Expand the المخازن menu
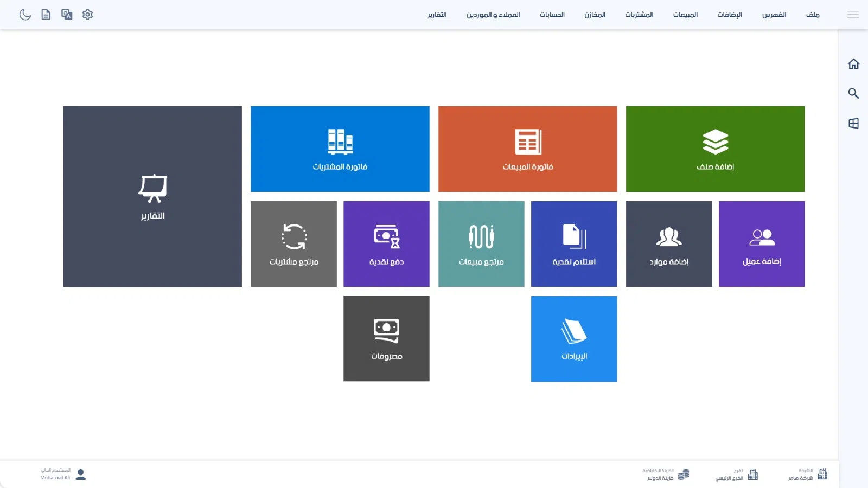This screenshot has width=868, height=488. [595, 15]
